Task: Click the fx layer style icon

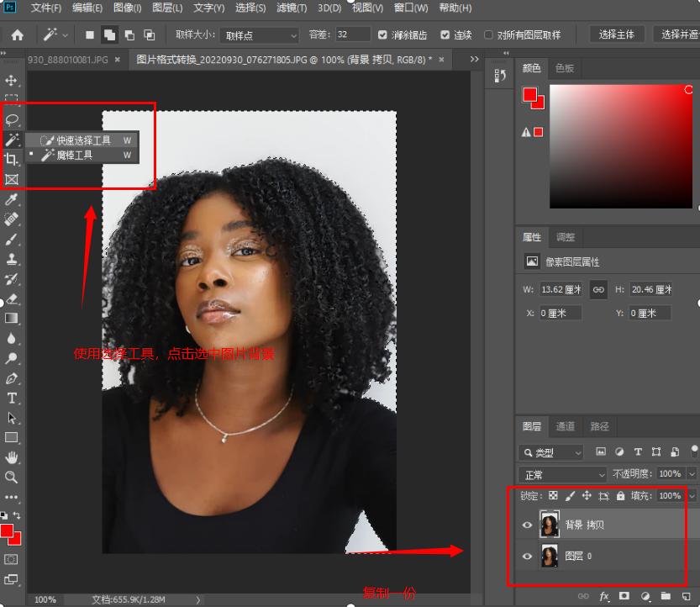Action: pos(604,596)
